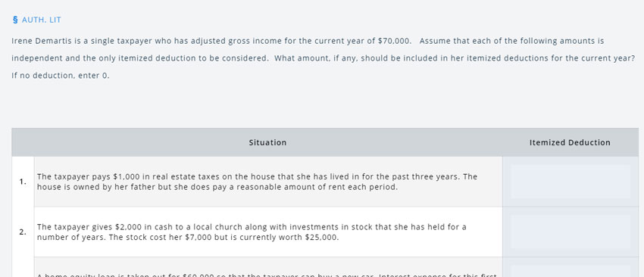Screen dimensions: 644x277
Task: Select row number 2 in the table
Action: (x=23, y=232)
